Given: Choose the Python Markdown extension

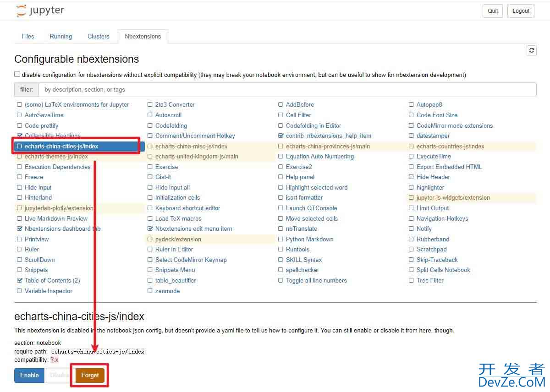Looking at the screenshot, I should [310, 239].
